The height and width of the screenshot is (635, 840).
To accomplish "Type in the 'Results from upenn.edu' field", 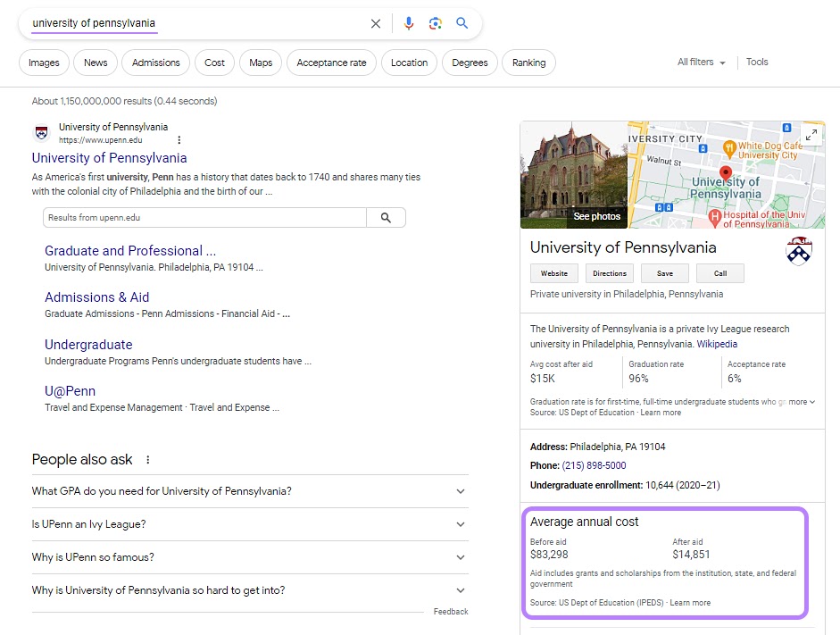I will pos(204,218).
